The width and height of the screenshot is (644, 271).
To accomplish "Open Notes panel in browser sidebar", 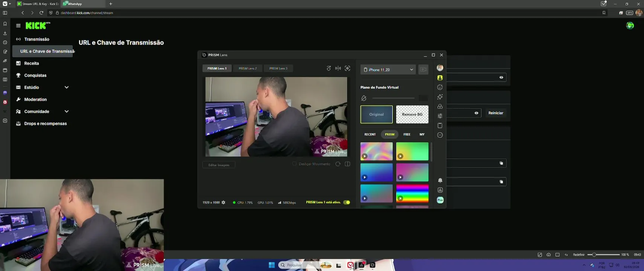I will click(5, 52).
